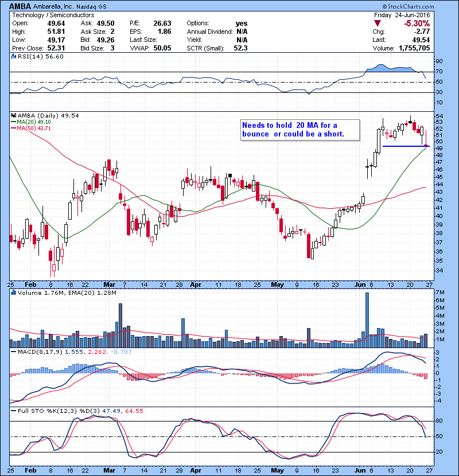Click the candlestick icon beside AMBA (Daily)
This screenshot has height=476, width=459.
coord(14,115)
